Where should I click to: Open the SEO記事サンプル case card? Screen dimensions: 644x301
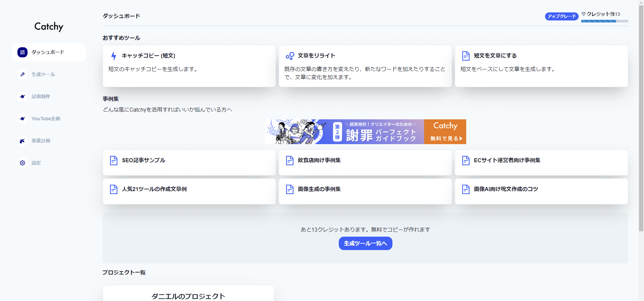coord(189,162)
